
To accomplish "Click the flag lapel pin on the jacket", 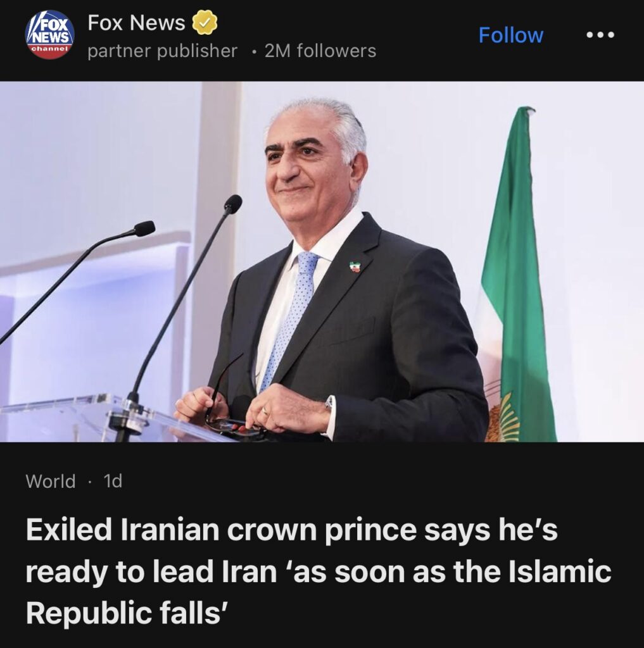I will pyautogui.click(x=355, y=266).
